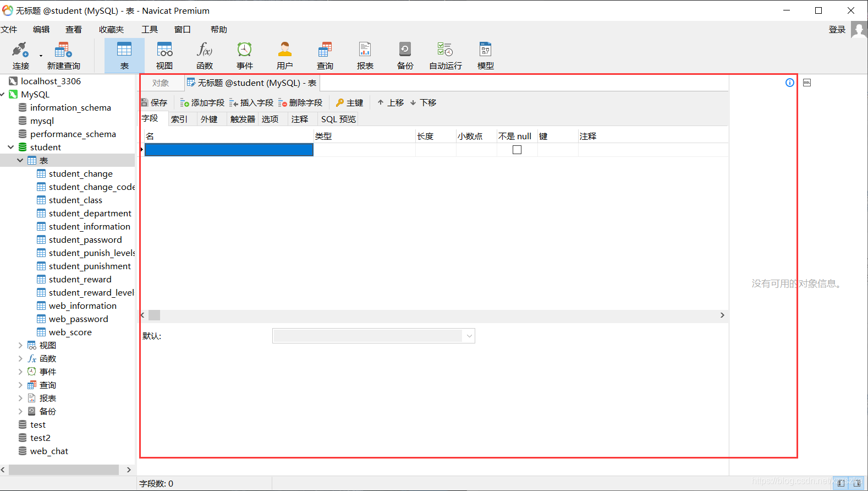The width and height of the screenshot is (868, 491).
Task: Switch to the 选项 tab
Action: pyautogui.click(x=270, y=119)
